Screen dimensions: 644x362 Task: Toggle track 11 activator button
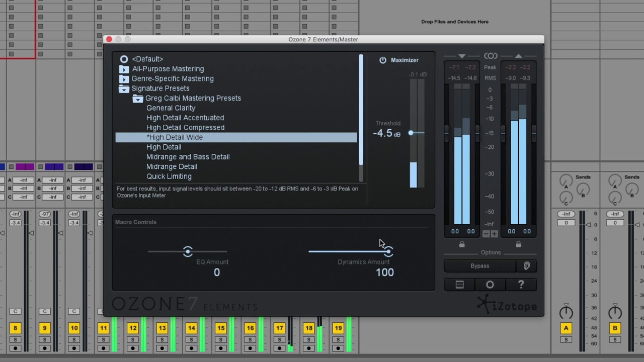coord(103,328)
